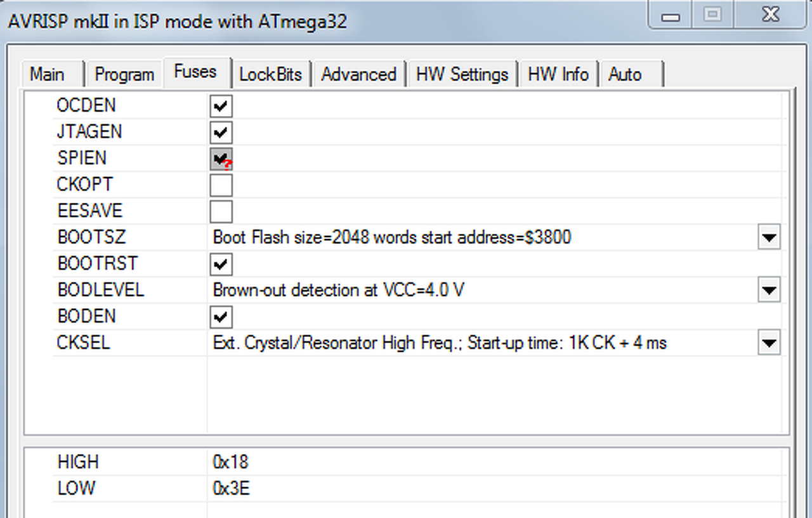Click the CKOPT fuse label
Viewport: 812px width, 518px height.
85,185
